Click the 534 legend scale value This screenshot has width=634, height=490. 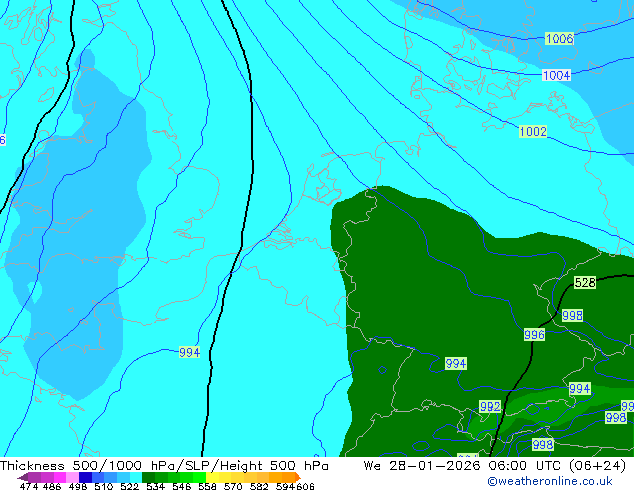pos(155,486)
